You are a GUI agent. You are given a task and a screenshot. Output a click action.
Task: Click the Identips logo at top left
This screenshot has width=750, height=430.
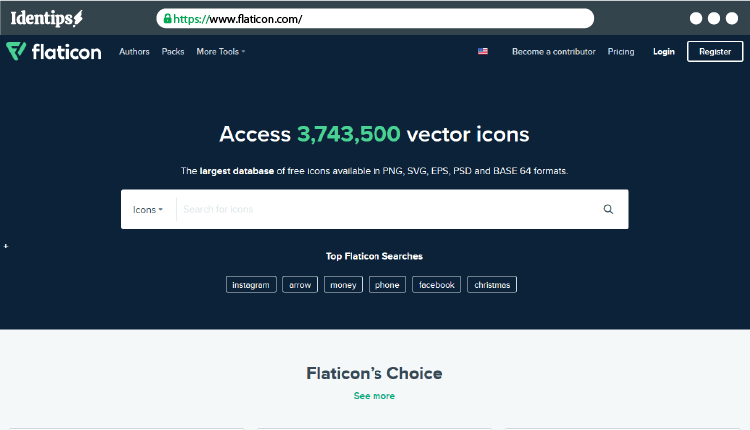pyautogui.click(x=47, y=18)
